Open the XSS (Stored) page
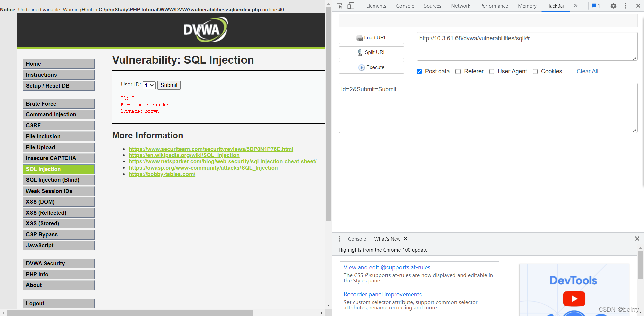The image size is (644, 316). tap(59, 223)
